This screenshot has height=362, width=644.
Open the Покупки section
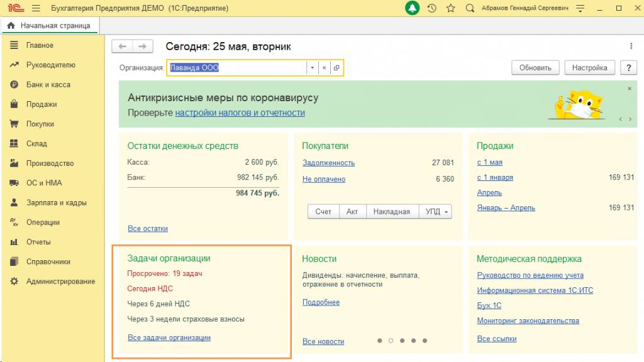[40, 124]
